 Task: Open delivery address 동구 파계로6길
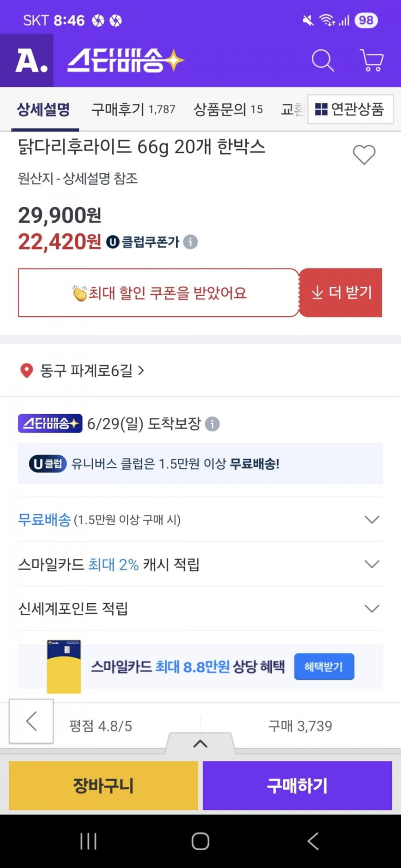[86, 370]
